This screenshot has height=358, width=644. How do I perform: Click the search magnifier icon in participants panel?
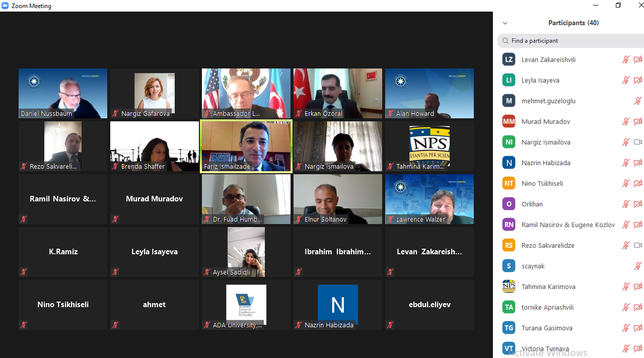(x=505, y=41)
